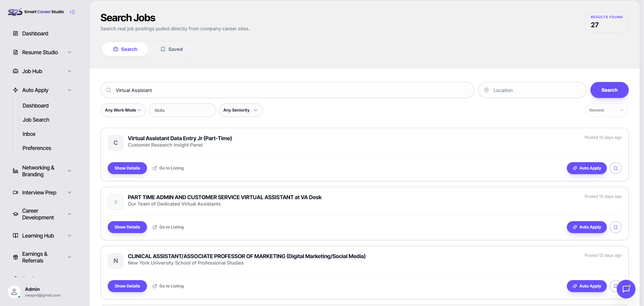The image size is (644, 306).
Task: Show Details for Clinical Assistant Professor job
Action: click(x=127, y=286)
